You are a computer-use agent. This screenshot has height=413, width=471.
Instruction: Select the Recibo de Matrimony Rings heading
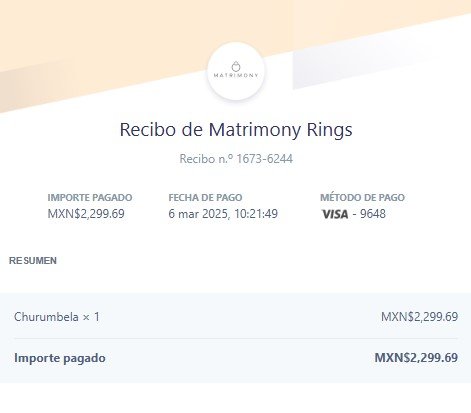236,129
